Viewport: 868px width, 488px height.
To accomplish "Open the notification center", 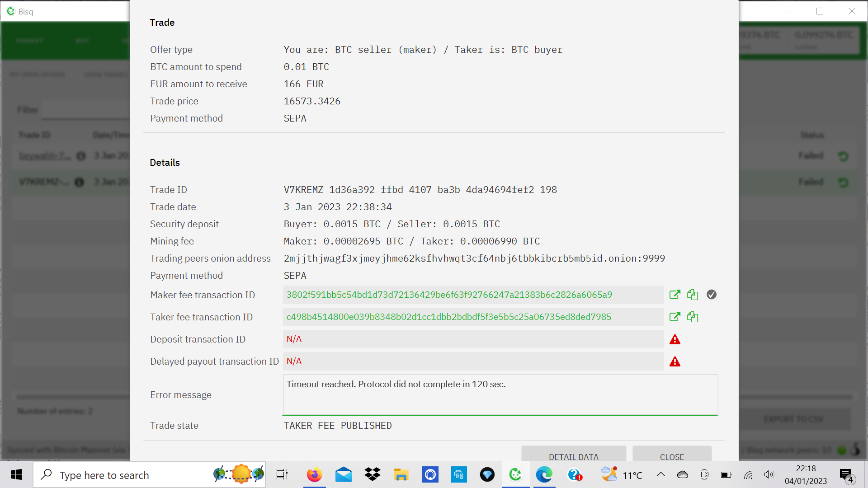I will click(846, 474).
